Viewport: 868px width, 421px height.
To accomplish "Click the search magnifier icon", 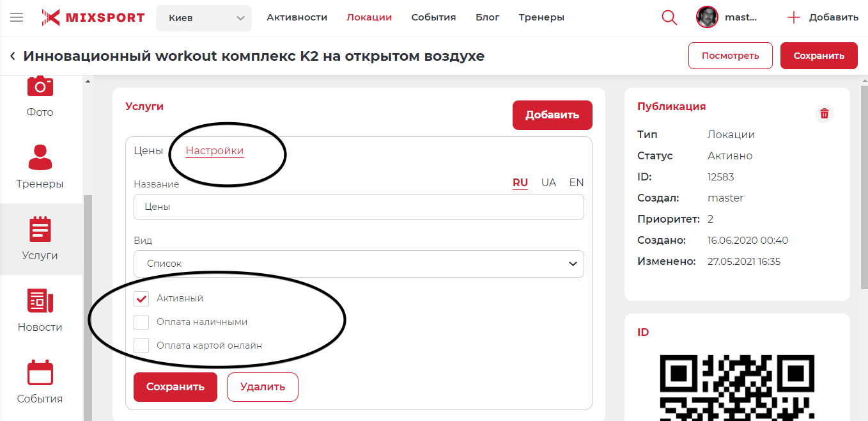I will 669,17.
